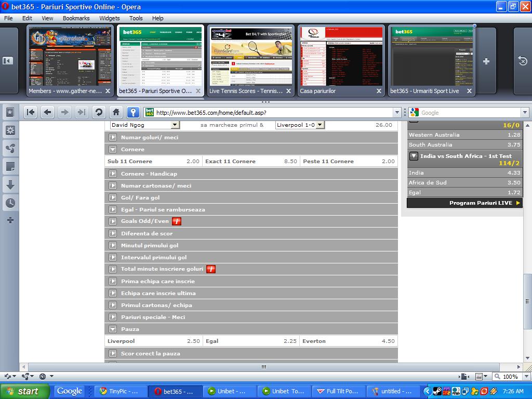
Task: Go forward to the next page
Action: 64,112
